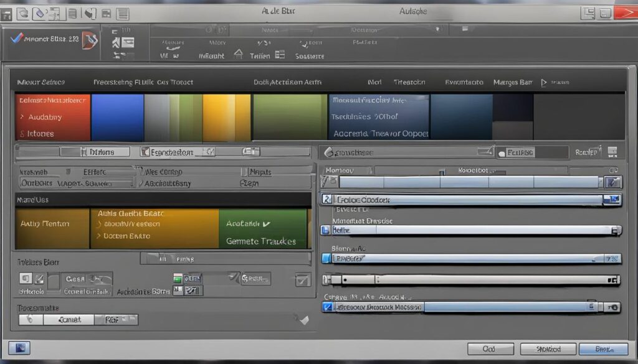The height and width of the screenshot is (364, 638).
Task: Click the blue icon ending the Groloe Gbodcer bar
Action: click(x=612, y=199)
